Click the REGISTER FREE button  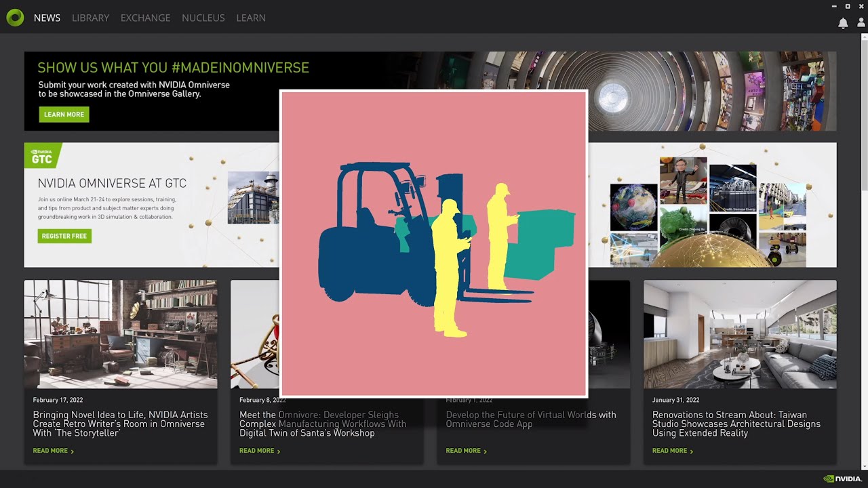coord(64,236)
